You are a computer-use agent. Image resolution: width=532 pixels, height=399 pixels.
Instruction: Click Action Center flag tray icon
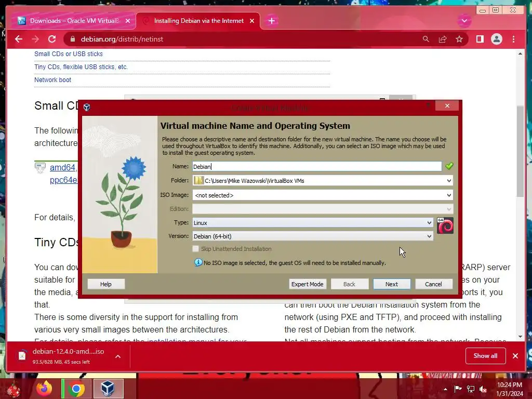pyautogui.click(x=458, y=389)
